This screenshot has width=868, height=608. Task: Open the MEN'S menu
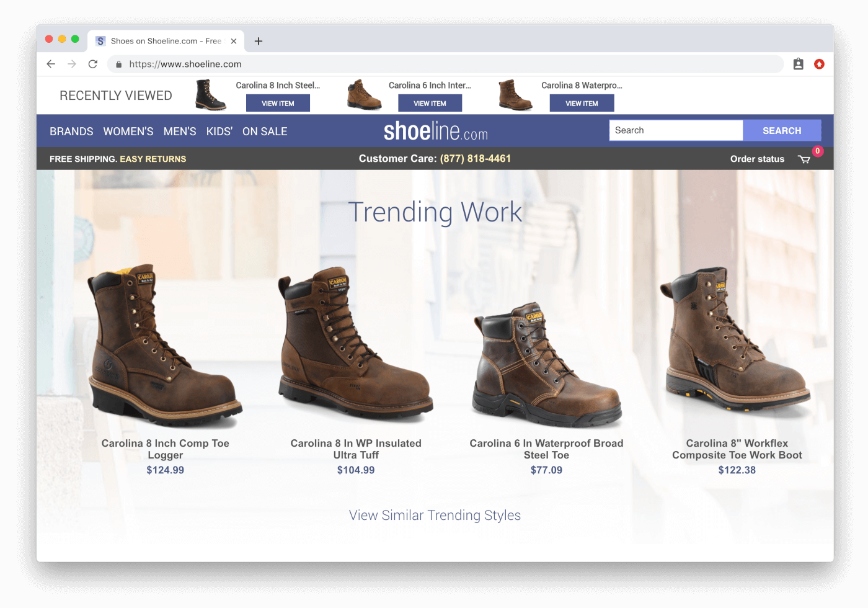(180, 132)
